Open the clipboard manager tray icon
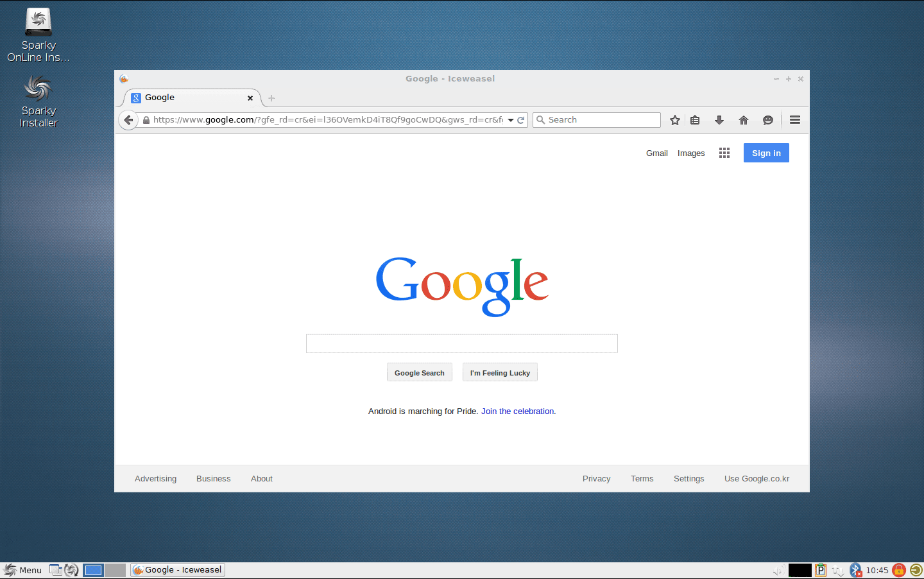This screenshot has width=924, height=579. pos(821,570)
